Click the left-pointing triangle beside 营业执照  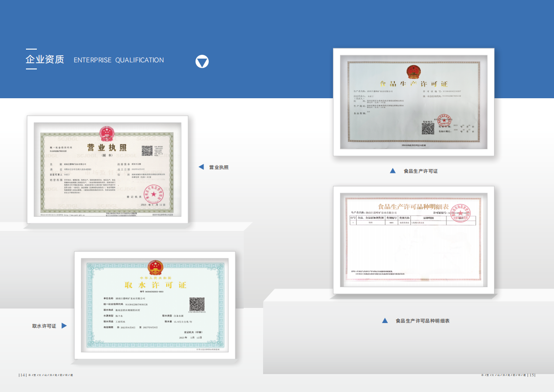[201, 167]
